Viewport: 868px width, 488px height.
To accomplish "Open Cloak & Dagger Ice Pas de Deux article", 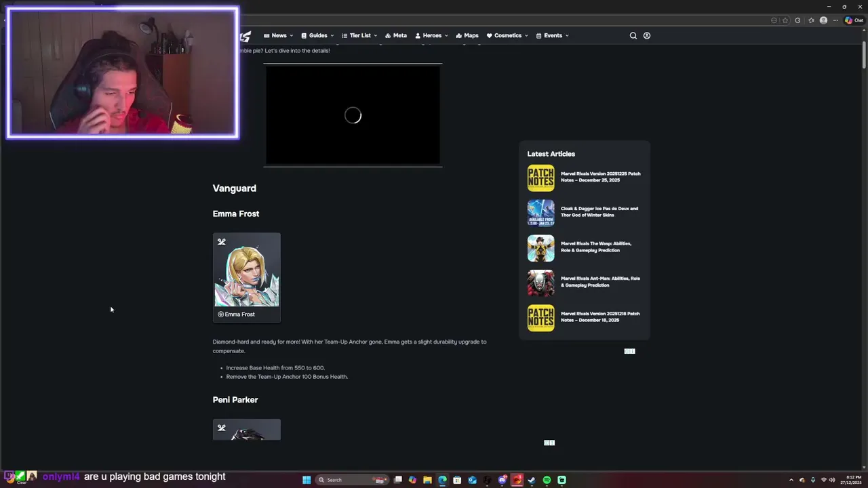I will pyautogui.click(x=599, y=212).
